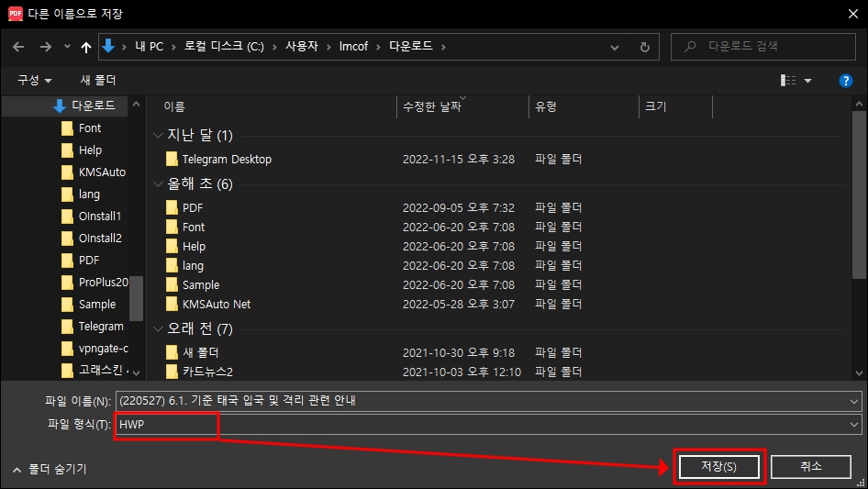Click 저장(S) to save the file
Viewport: 868px width, 489px height.
pos(719,467)
